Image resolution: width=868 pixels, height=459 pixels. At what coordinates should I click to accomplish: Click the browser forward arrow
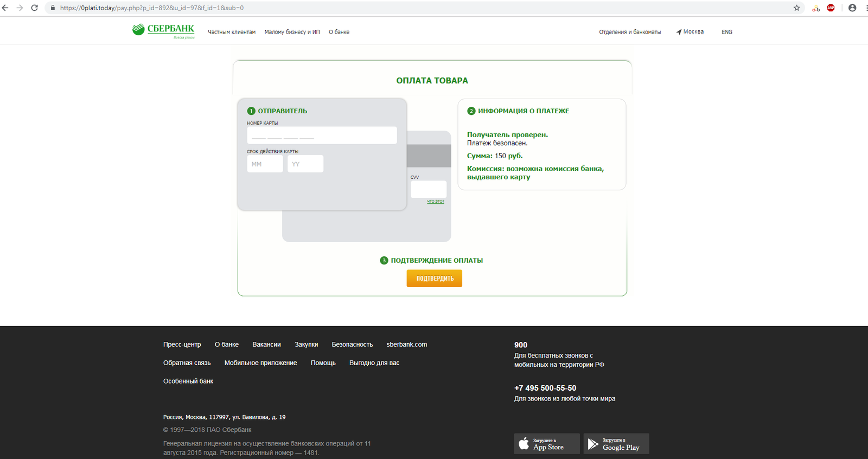click(x=20, y=8)
